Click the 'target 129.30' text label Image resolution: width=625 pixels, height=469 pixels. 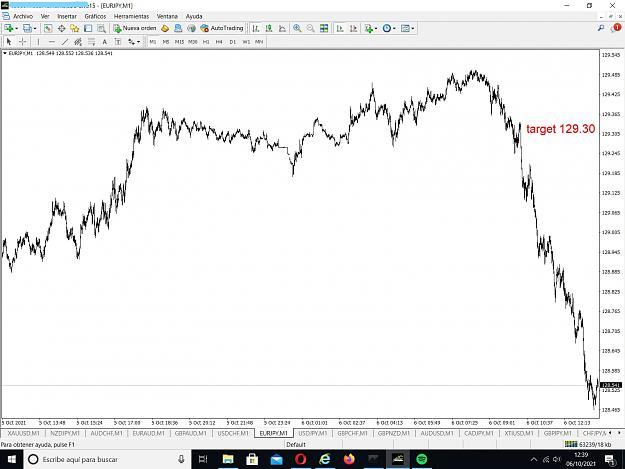coord(560,129)
